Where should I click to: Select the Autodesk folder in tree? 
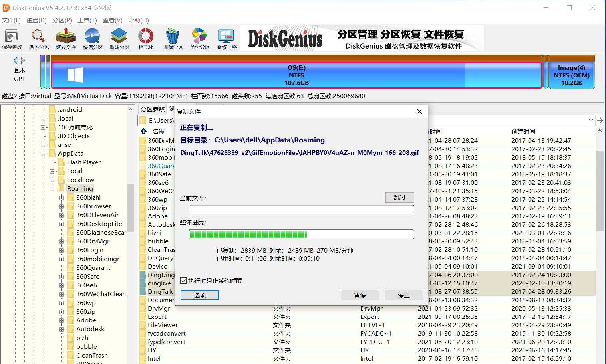pos(90,329)
